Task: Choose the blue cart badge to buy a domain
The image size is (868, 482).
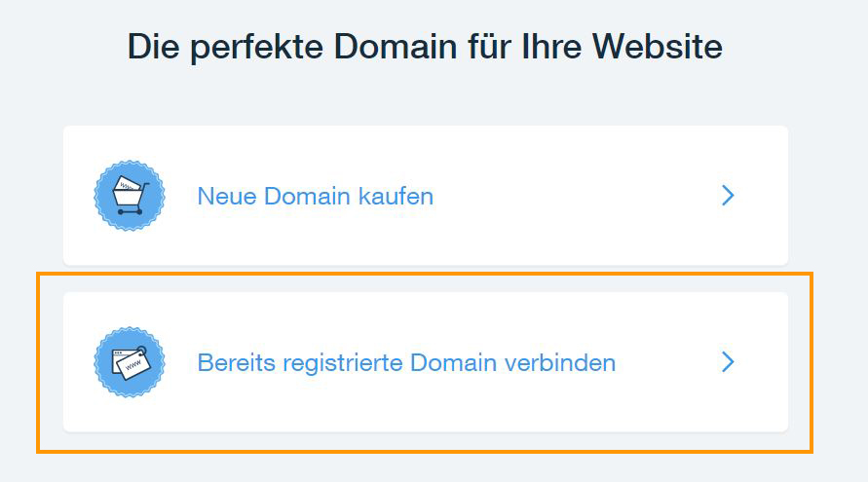Action: pos(130,196)
